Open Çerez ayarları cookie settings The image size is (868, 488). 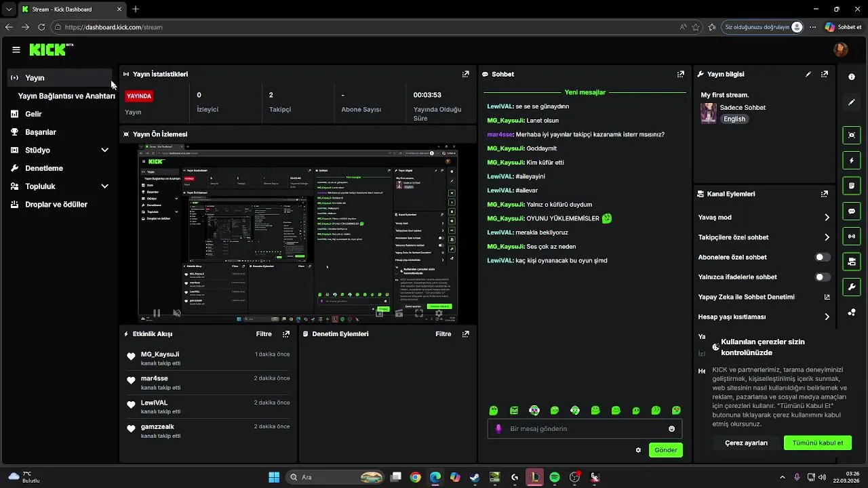746,443
